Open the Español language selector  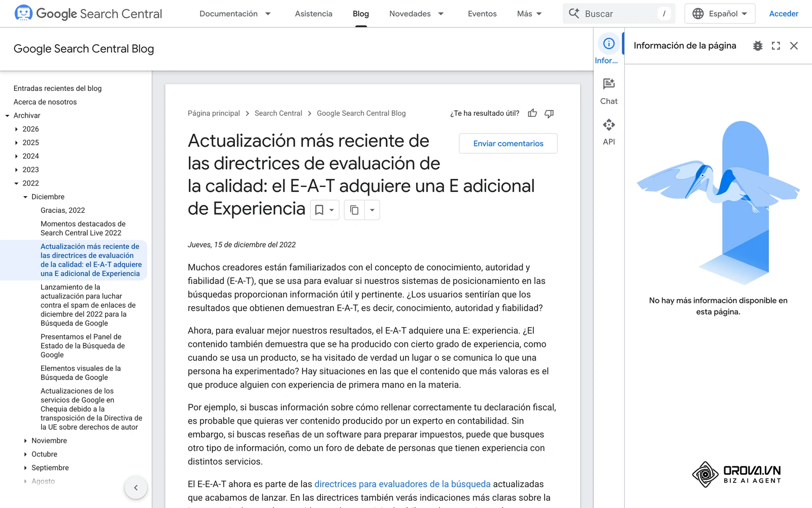(720, 14)
